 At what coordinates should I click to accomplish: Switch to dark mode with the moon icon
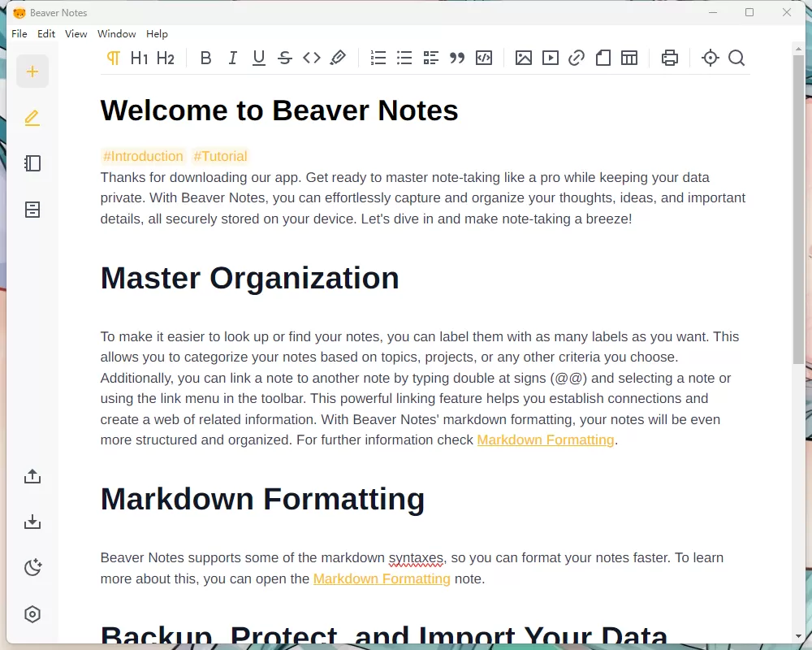click(x=32, y=567)
